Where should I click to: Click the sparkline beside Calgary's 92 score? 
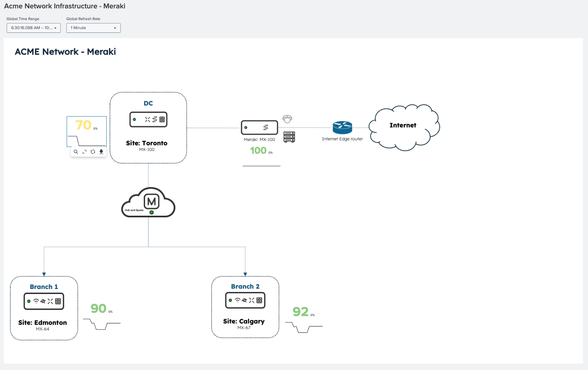tap(304, 327)
